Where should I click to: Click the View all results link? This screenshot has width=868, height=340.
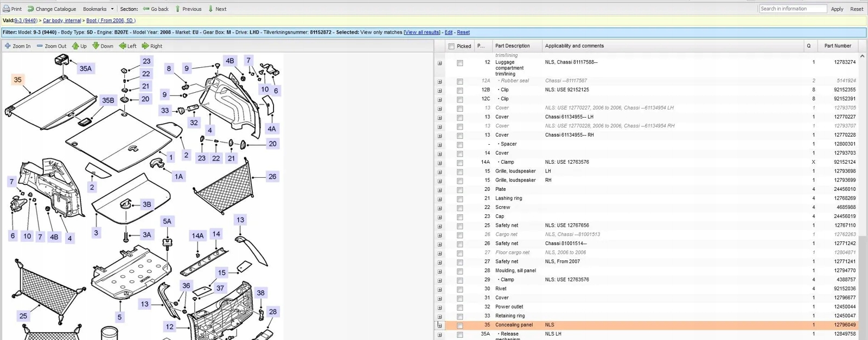422,33
